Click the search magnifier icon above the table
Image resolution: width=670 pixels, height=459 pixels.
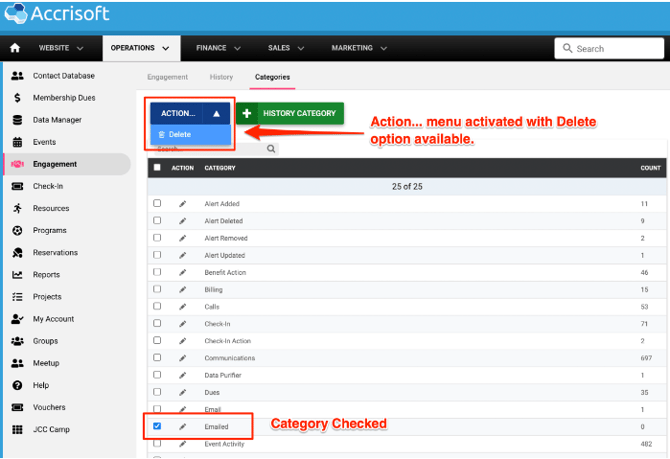(x=271, y=149)
